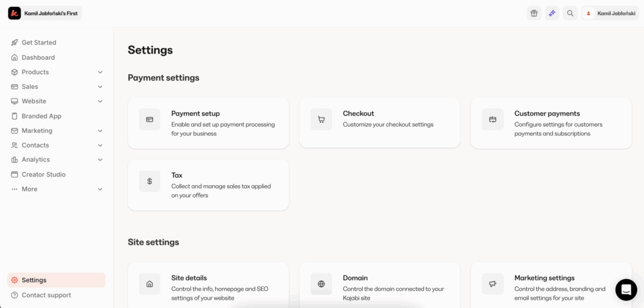This screenshot has height=308, width=644.
Task: Open the chat support bubble
Action: coord(626,290)
